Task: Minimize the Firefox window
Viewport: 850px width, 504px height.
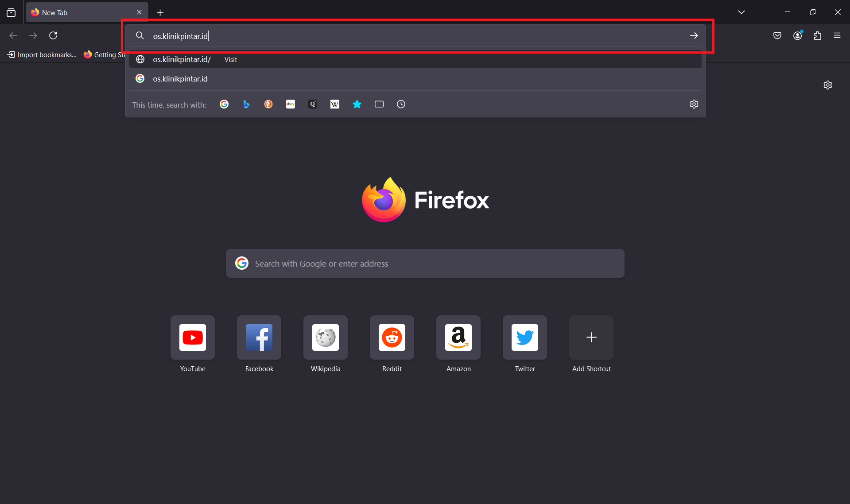Action: 788,12
